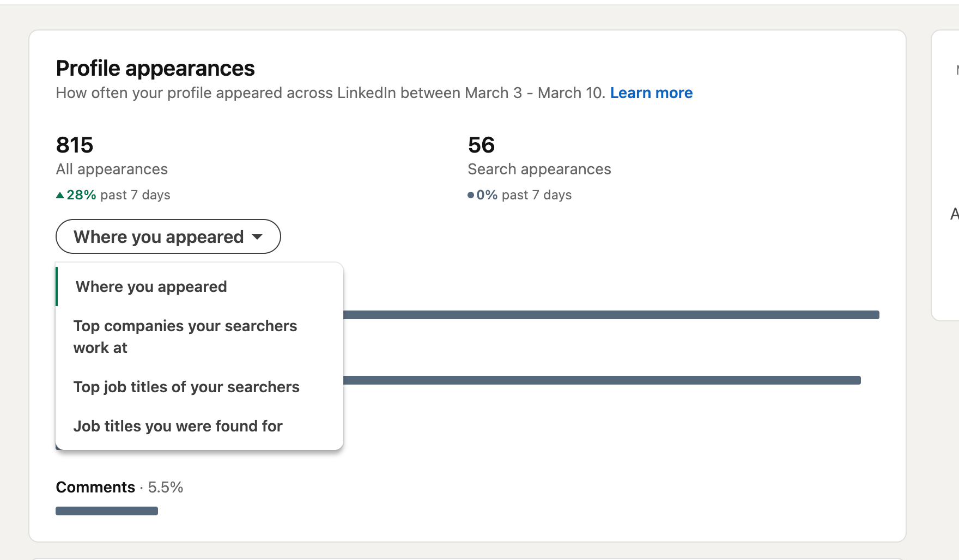Pick 'Job titles you were found for'
Viewport: 959px width, 560px height.
(x=178, y=426)
